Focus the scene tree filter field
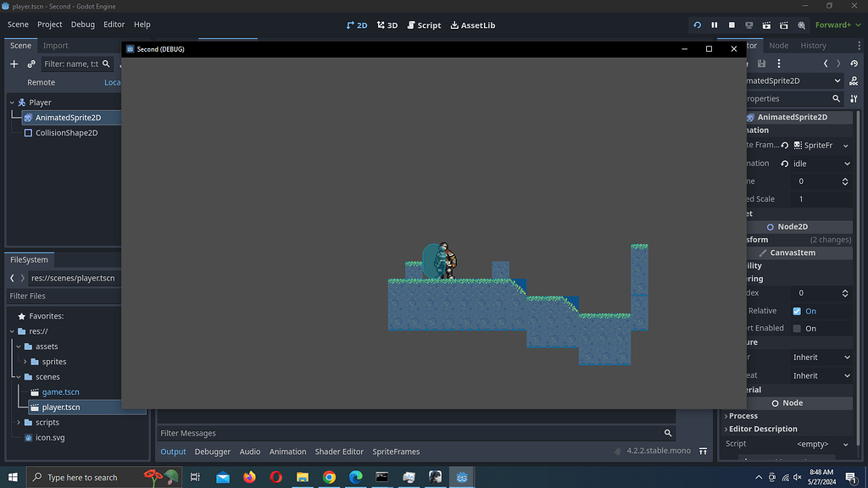Image resolution: width=868 pixels, height=488 pixels. [x=76, y=64]
